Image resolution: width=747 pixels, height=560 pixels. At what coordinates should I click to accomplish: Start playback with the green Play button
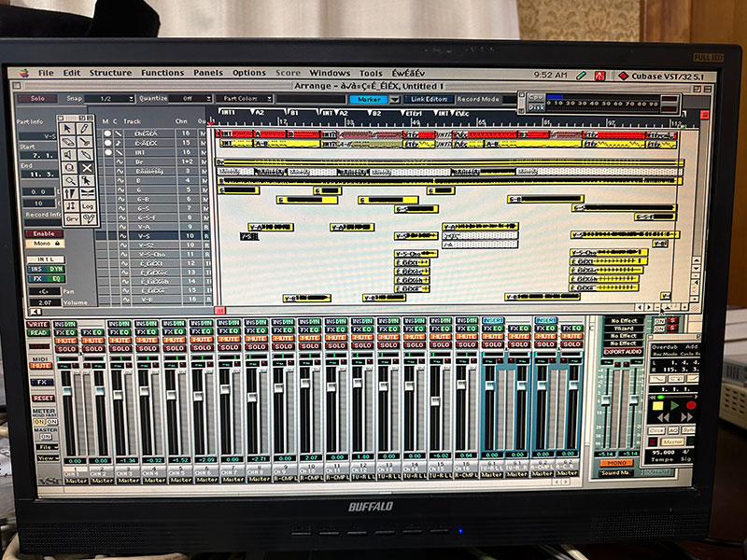pos(674,406)
